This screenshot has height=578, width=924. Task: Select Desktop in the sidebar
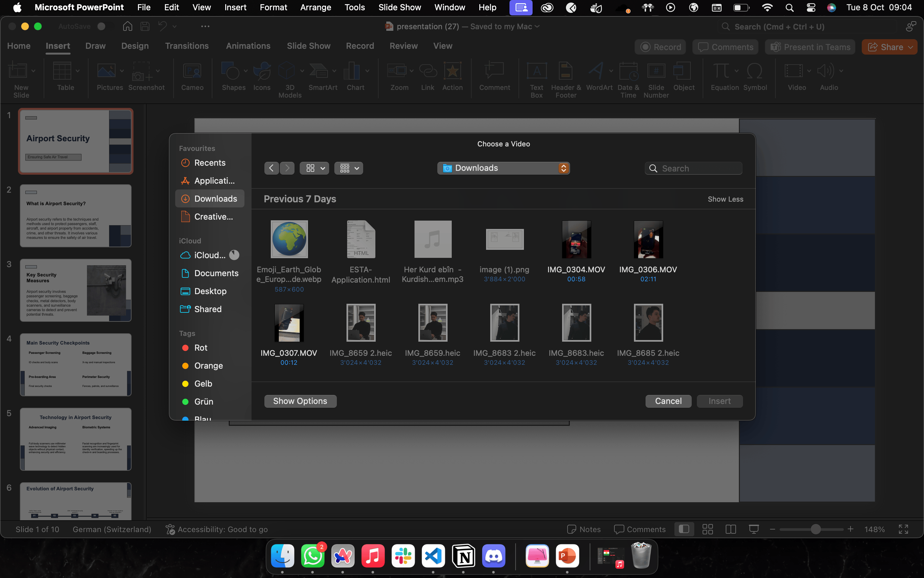[209, 291]
